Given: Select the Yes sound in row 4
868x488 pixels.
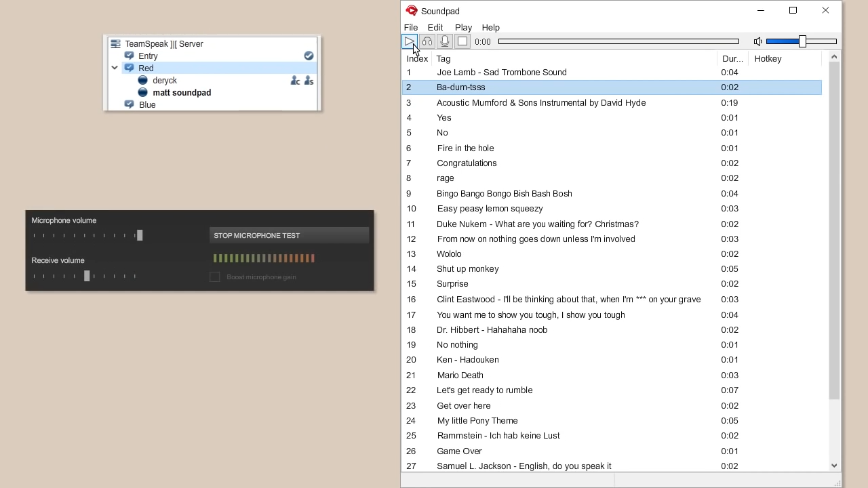Looking at the screenshot, I should (x=612, y=118).
